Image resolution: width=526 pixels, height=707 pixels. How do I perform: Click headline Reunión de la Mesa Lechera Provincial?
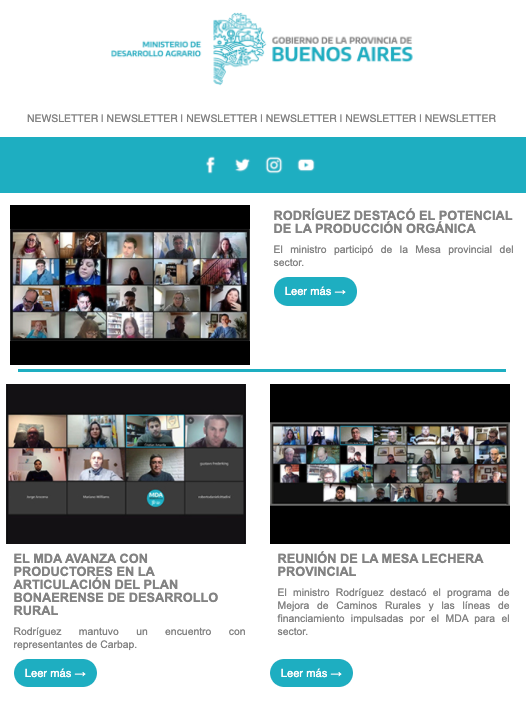(380, 565)
